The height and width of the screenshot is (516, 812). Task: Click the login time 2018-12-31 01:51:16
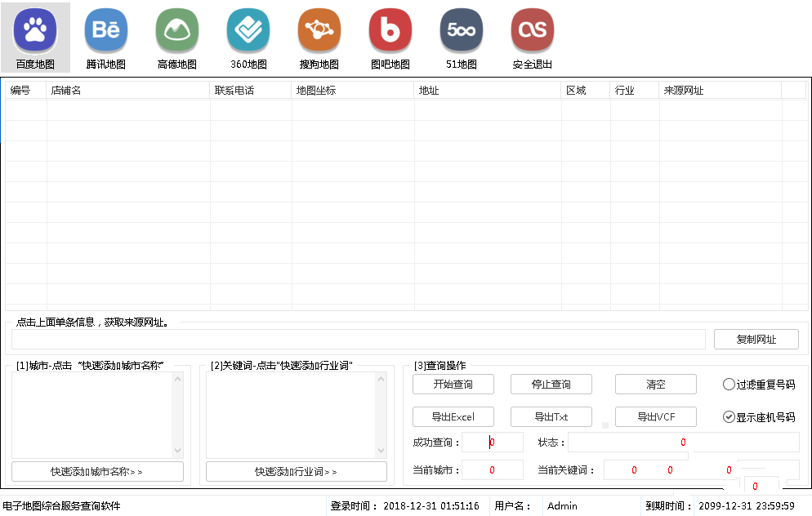point(431,506)
